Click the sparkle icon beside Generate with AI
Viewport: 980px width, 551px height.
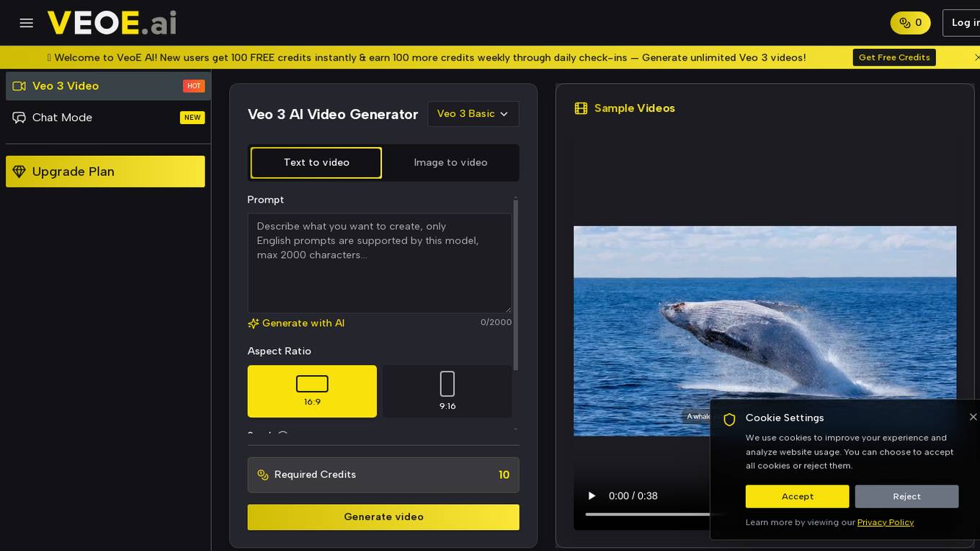pyautogui.click(x=253, y=324)
